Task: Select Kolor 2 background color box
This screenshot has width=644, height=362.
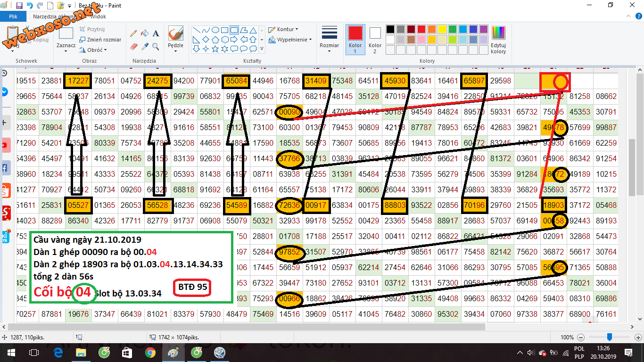Action: (x=375, y=39)
